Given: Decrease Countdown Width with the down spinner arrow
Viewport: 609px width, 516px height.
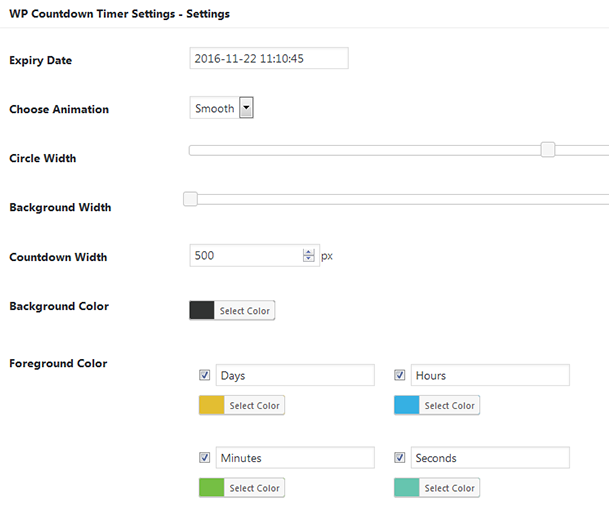Looking at the screenshot, I should coord(308,259).
